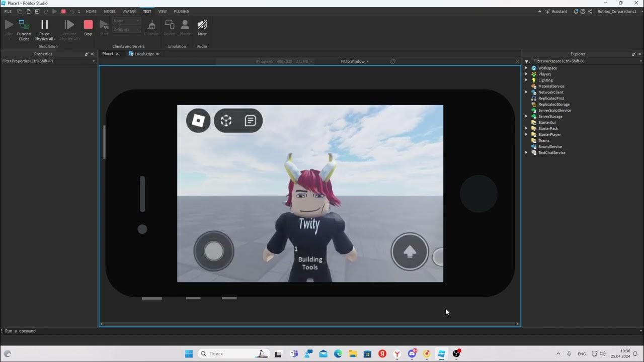The width and height of the screenshot is (644, 362).
Task: Switch to the AVATAR ribbon tab
Action: (x=129, y=11)
